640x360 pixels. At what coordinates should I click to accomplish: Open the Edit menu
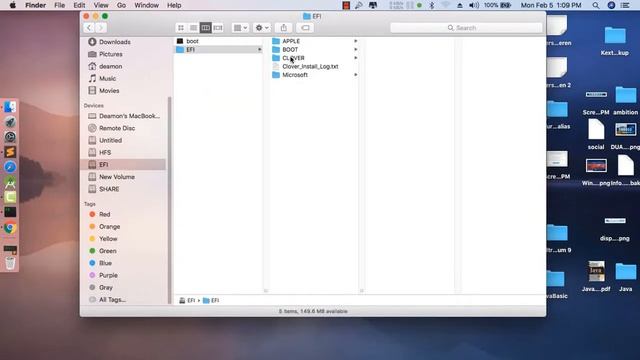pyautogui.click(x=79, y=5)
